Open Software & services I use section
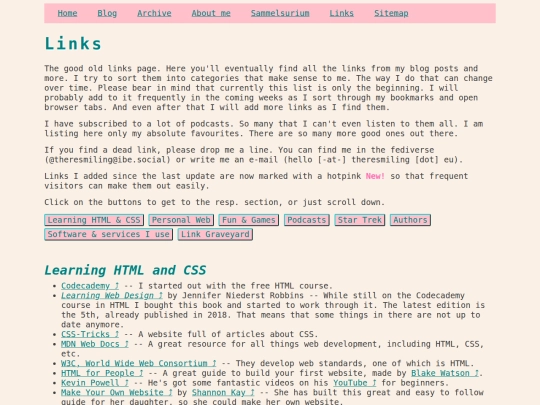Viewport: 540px width, 405px height. coord(108,235)
